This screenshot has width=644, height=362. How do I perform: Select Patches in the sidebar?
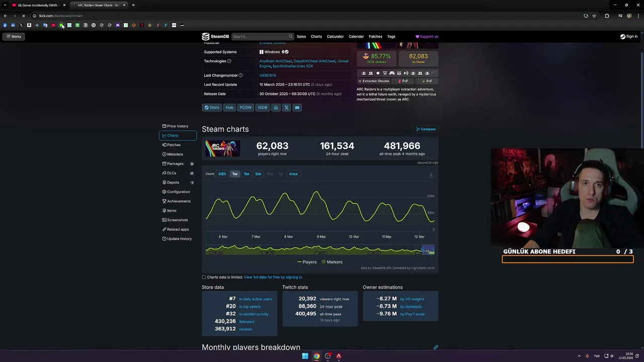178,145
